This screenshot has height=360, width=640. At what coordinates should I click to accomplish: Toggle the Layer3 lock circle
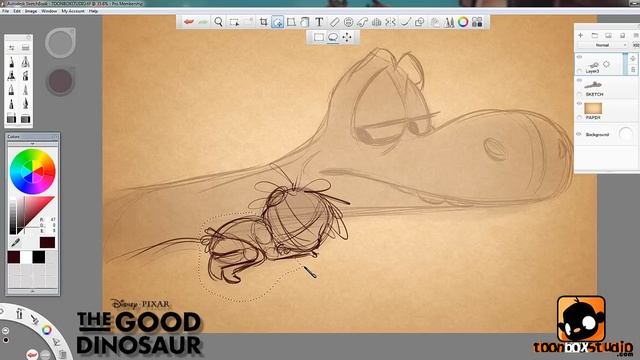tap(580, 71)
